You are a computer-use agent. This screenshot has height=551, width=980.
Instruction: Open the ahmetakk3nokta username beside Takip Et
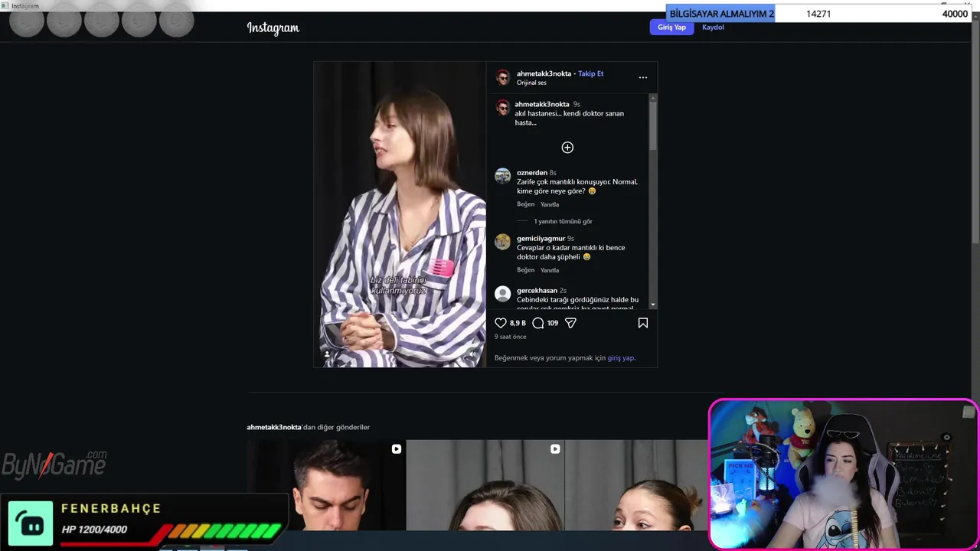pos(544,73)
